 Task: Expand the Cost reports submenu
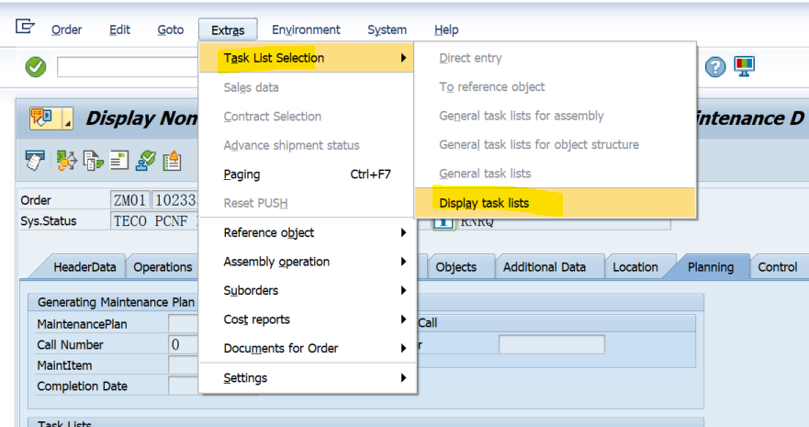point(306,319)
